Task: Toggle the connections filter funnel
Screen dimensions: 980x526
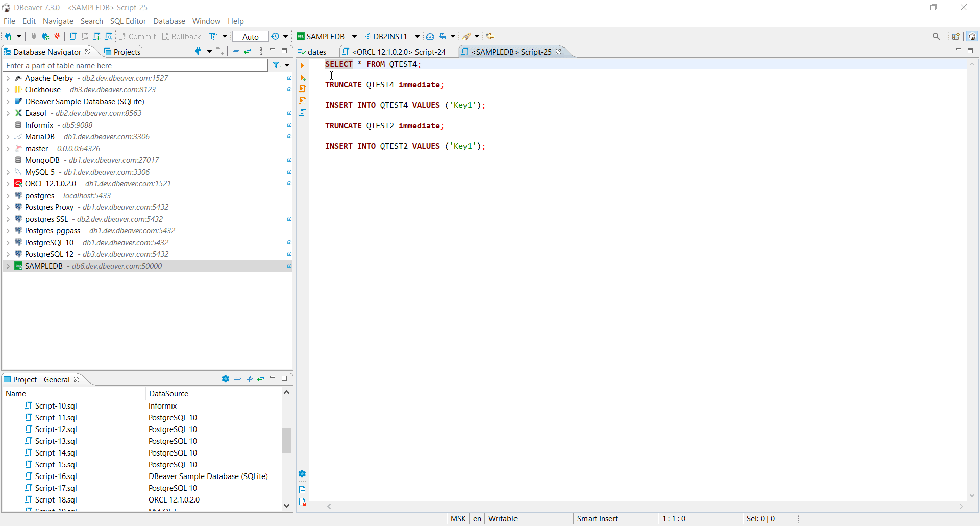Action: click(276, 65)
